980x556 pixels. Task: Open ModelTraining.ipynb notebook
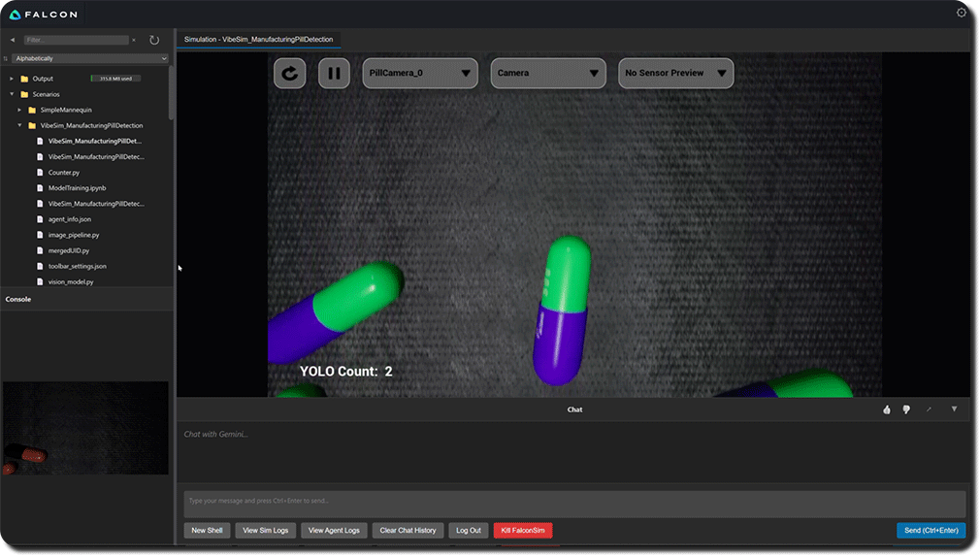[77, 188]
